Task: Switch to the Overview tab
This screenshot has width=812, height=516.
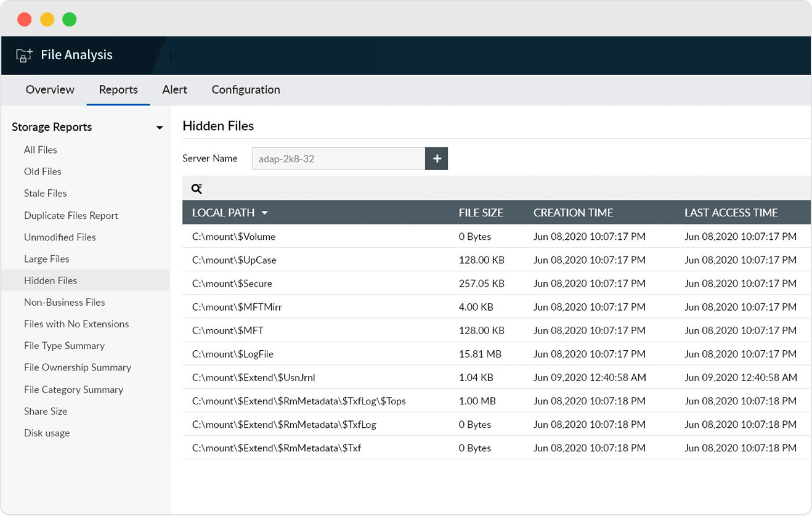Action: coord(50,90)
